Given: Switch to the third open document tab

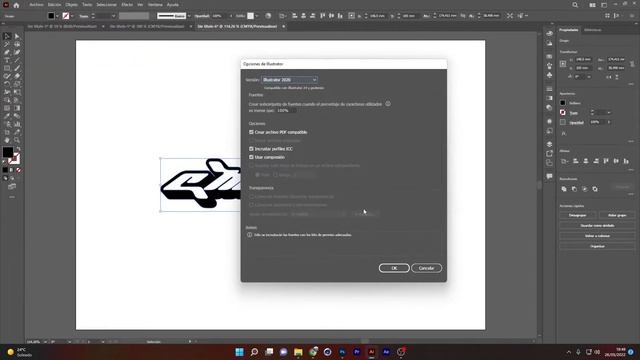Looking at the screenshot, I should [x=237, y=27].
